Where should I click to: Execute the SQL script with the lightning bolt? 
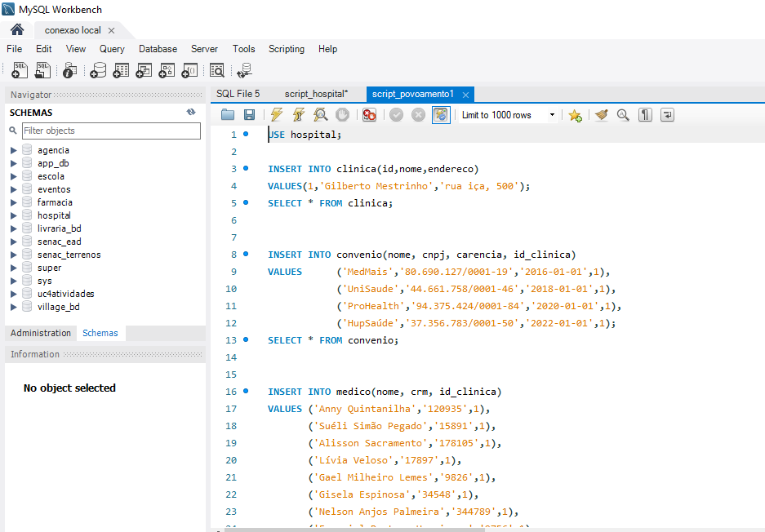(x=275, y=114)
